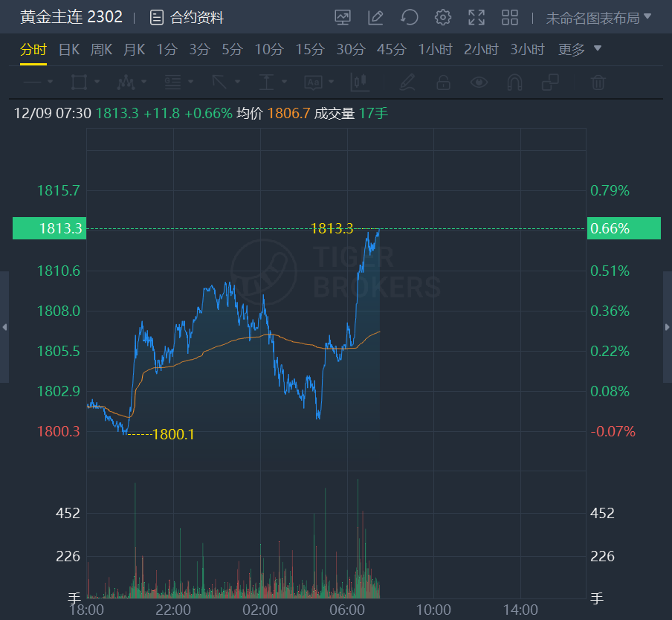This screenshot has height=620, width=672.
Task: Expand the 更多 timeframe dropdown
Action: [x=580, y=50]
